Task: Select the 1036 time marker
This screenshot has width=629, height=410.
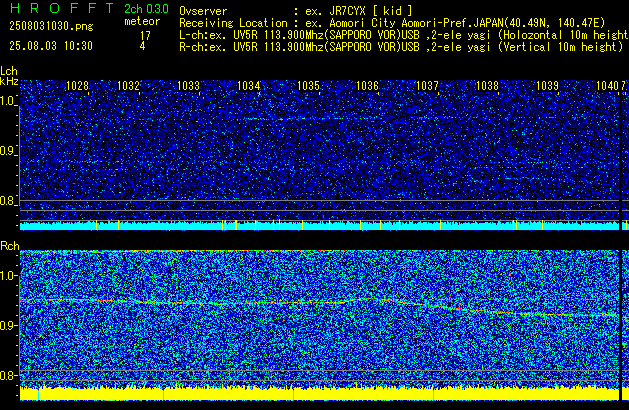Action: coord(367,85)
